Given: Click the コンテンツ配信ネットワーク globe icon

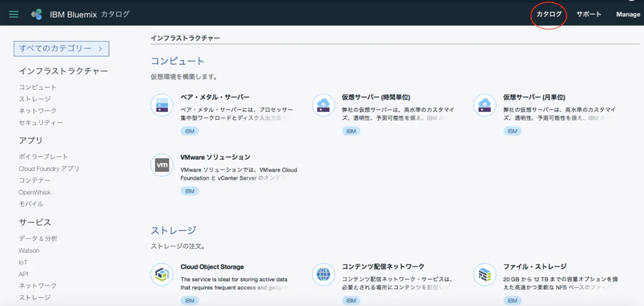Looking at the screenshot, I should tap(323, 274).
